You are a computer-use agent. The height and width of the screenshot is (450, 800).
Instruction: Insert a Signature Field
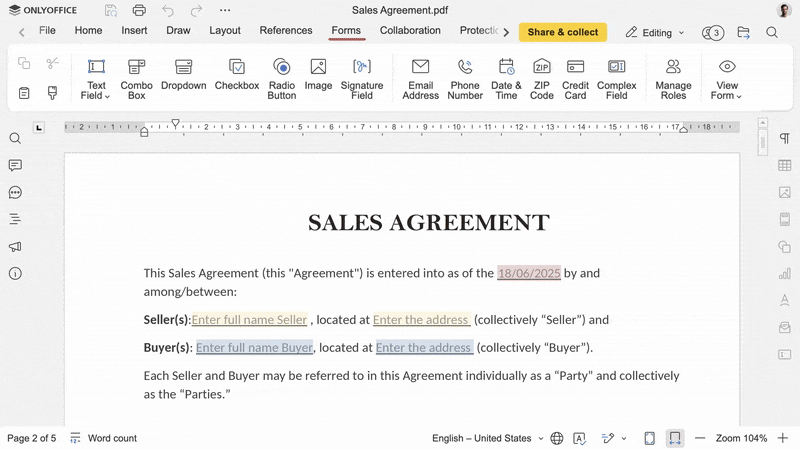tap(362, 78)
